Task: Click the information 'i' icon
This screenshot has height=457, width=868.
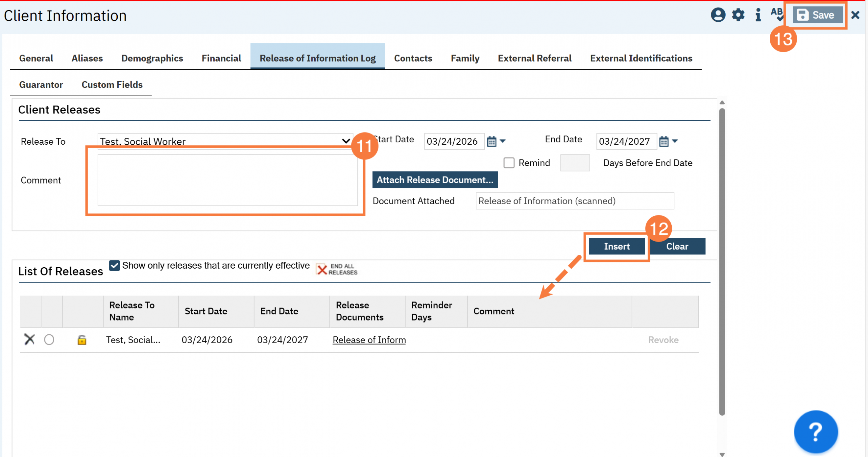Action: click(x=758, y=15)
